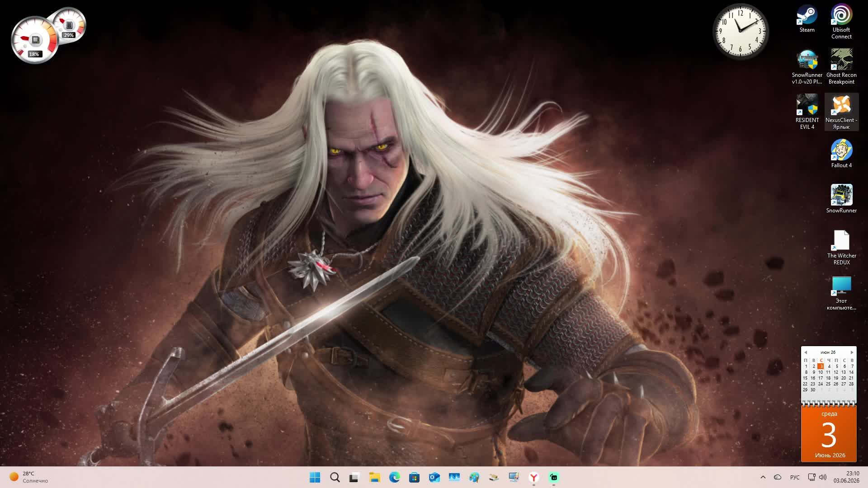
Task: Open the taskbar clock showing 23:10
Action: click(846, 477)
